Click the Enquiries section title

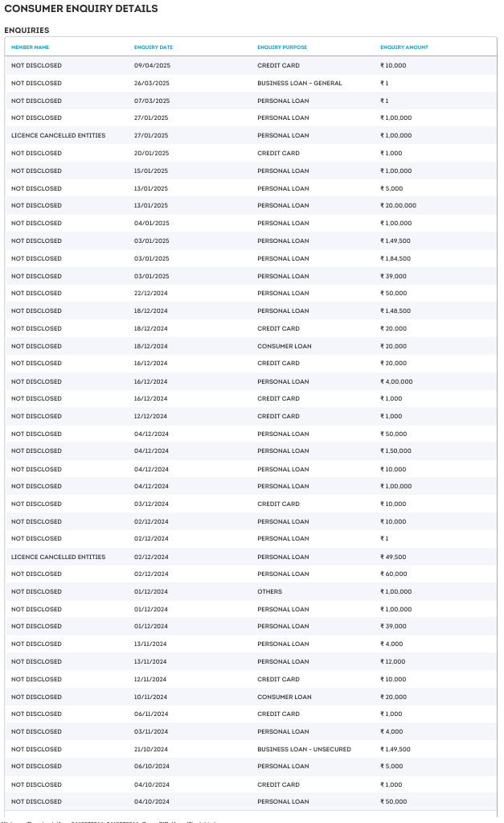[x=27, y=31]
